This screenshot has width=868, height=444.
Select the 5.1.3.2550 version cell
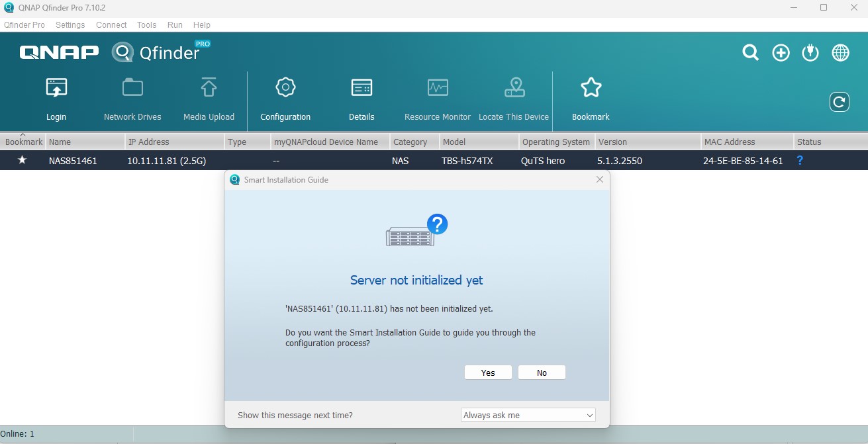[x=620, y=160]
